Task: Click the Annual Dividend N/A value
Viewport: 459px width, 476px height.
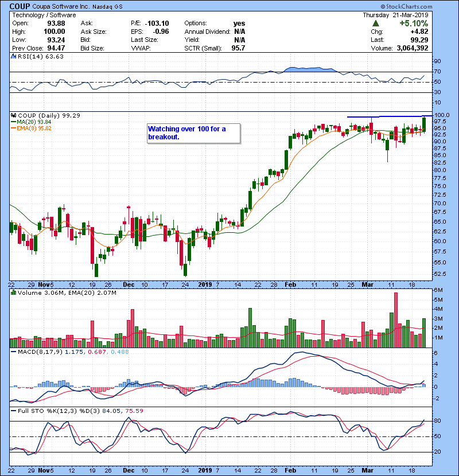Action: pyautogui.click(x=240, y=32)
